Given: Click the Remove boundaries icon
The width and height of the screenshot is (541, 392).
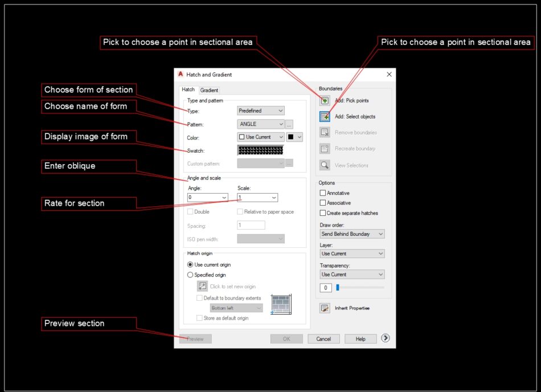Looking at the screenshot, I should tap(323, 132).
